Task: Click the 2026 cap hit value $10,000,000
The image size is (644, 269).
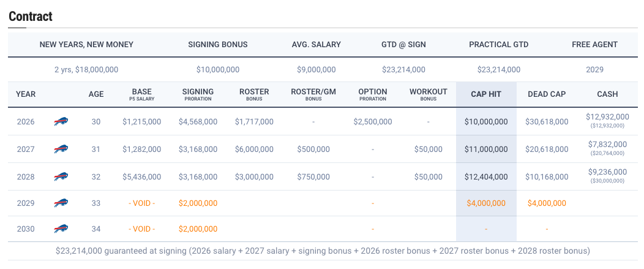Action: (486, 122)
